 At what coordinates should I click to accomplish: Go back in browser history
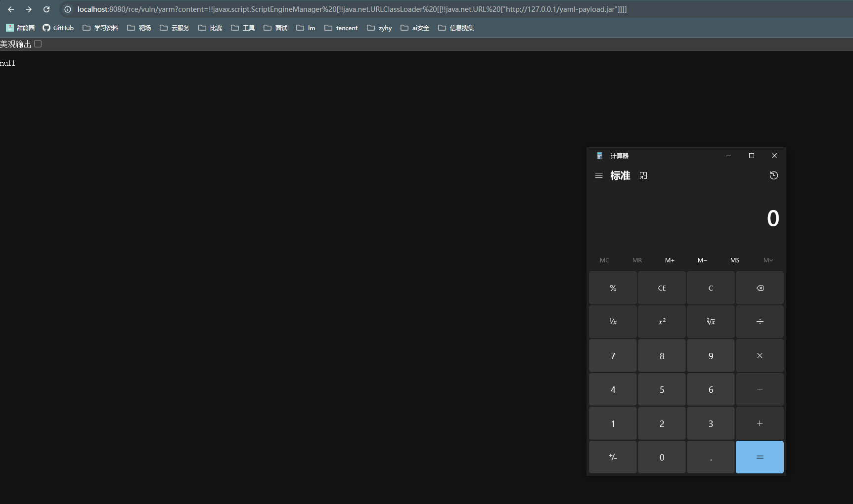[x=11, y=9]
